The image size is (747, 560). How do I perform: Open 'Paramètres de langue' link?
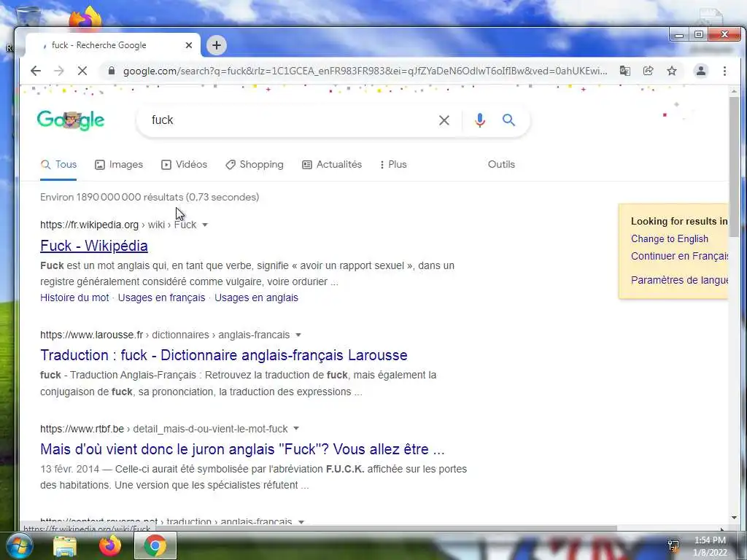click(679, 280)
